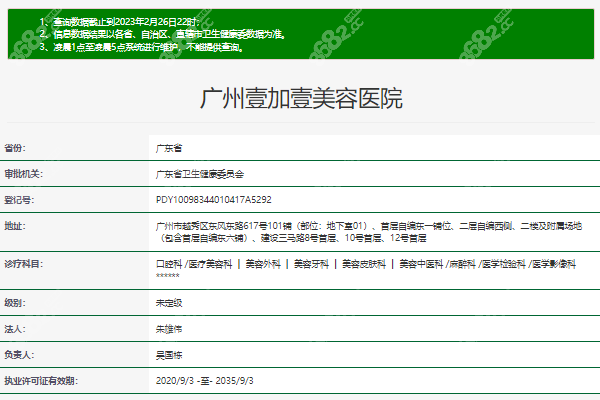Select the 级别 label
This screenshot has height=400, width=600.
click(x=15, y=303)
